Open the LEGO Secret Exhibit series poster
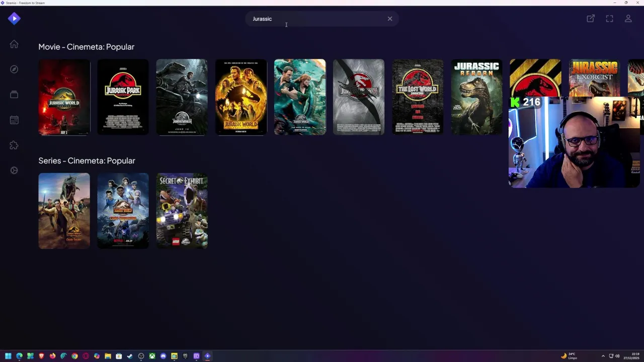Screen dimensions: 644x362 (x=182, y=211)
